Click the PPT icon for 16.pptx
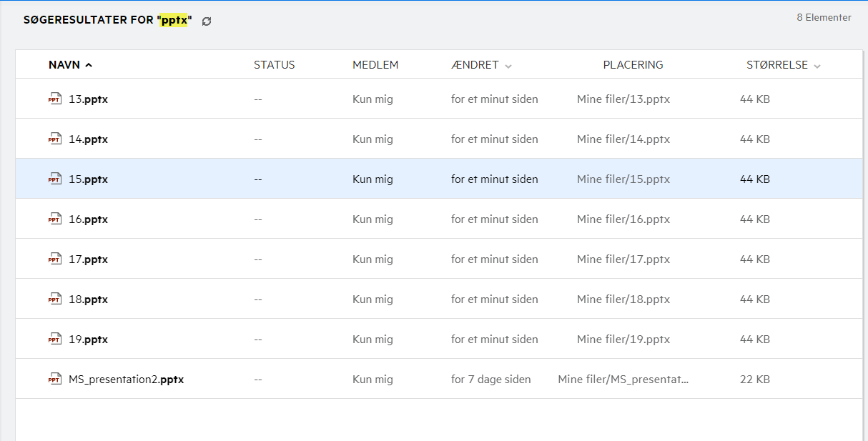 point(54,219)
